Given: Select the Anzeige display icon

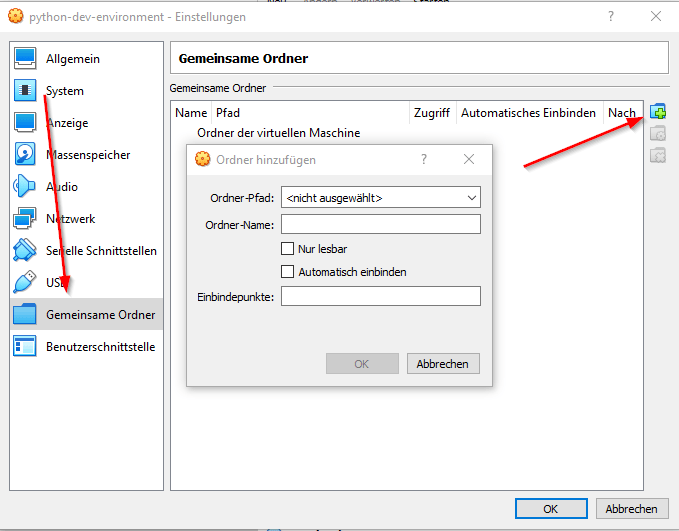Looking at the screenshot, I should [25, 122].
